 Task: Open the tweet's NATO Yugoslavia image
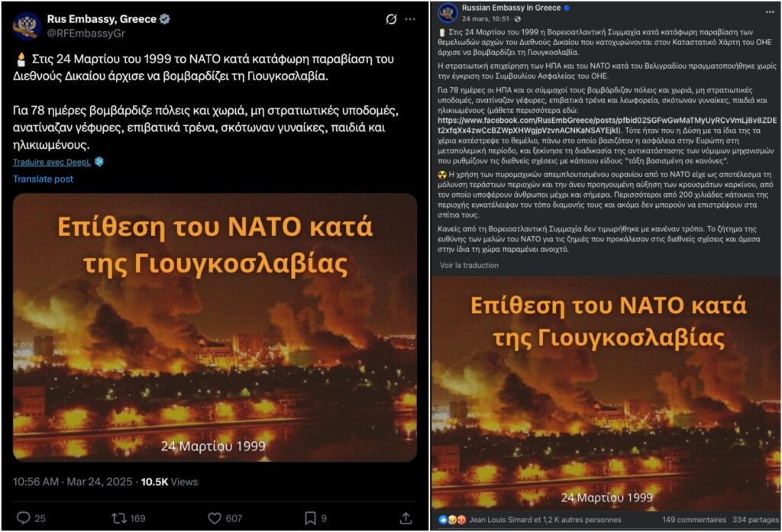[215, 327]
